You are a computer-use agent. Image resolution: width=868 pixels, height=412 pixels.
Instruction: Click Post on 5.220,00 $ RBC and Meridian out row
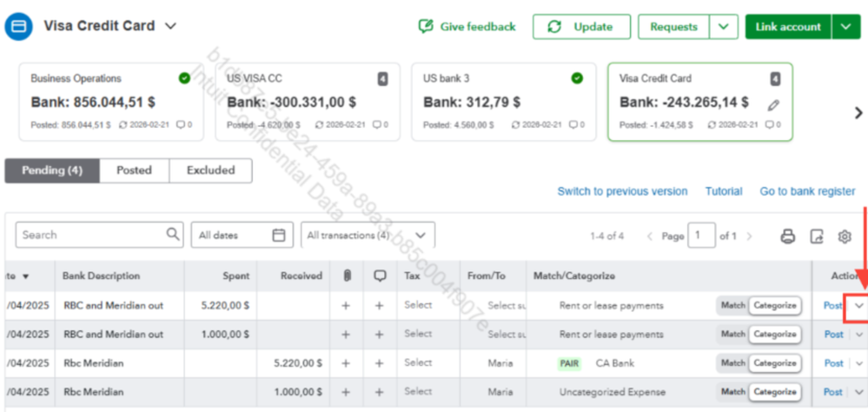(833, 305)
